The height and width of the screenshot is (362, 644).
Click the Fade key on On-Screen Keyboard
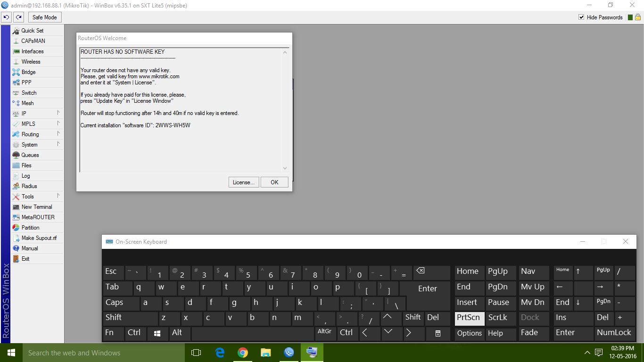tap(534, 334)
